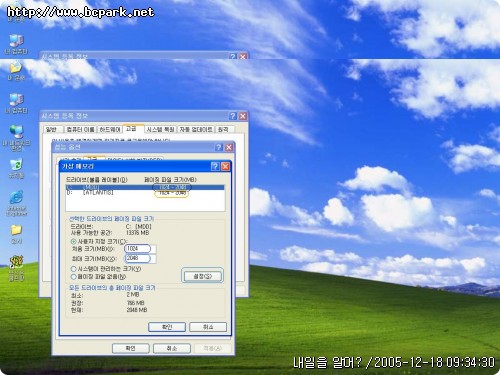The image size is (500, 375).
Task: Switch to System Restore (시스템 복원) tab
Action: click(161, 129)
